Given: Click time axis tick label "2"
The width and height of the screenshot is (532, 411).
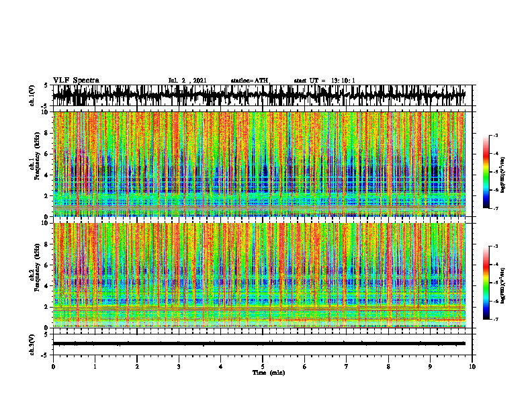Looking at the screenshot, I should (x=137, y=367).
